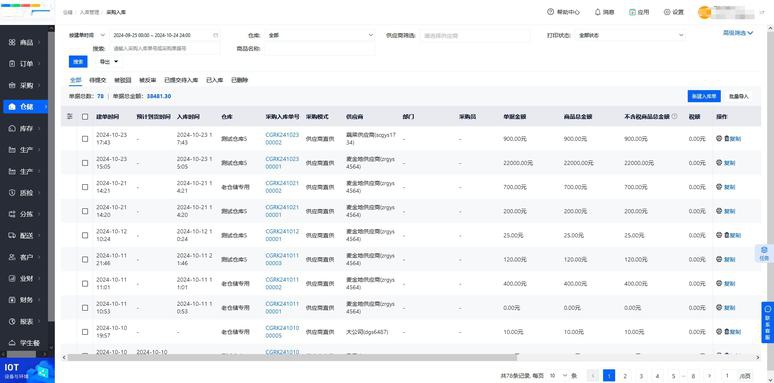774x383 pixels.
Task: Switch to the 待提交 tab
Action: click(x=97, y=79)
